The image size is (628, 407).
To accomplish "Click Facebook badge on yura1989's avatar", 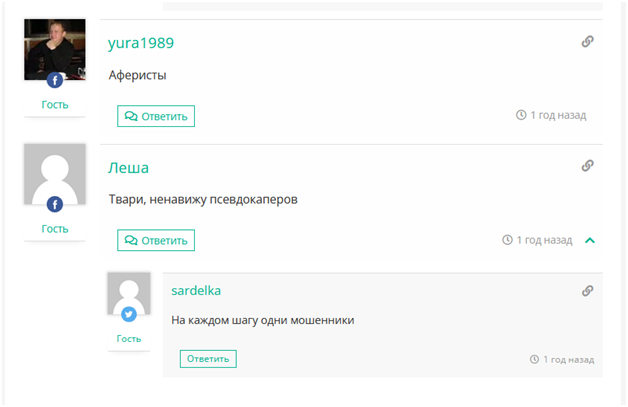I will tap(55, 80).
